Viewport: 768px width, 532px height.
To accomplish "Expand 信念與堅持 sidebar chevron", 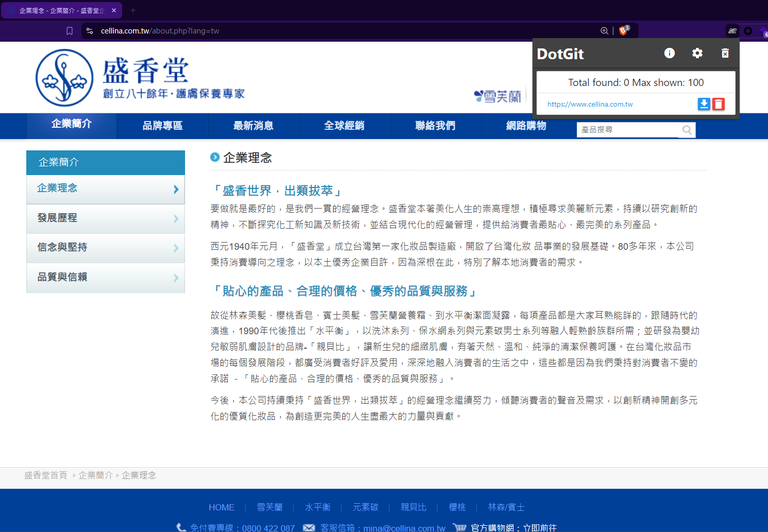I will pos(176,248).
